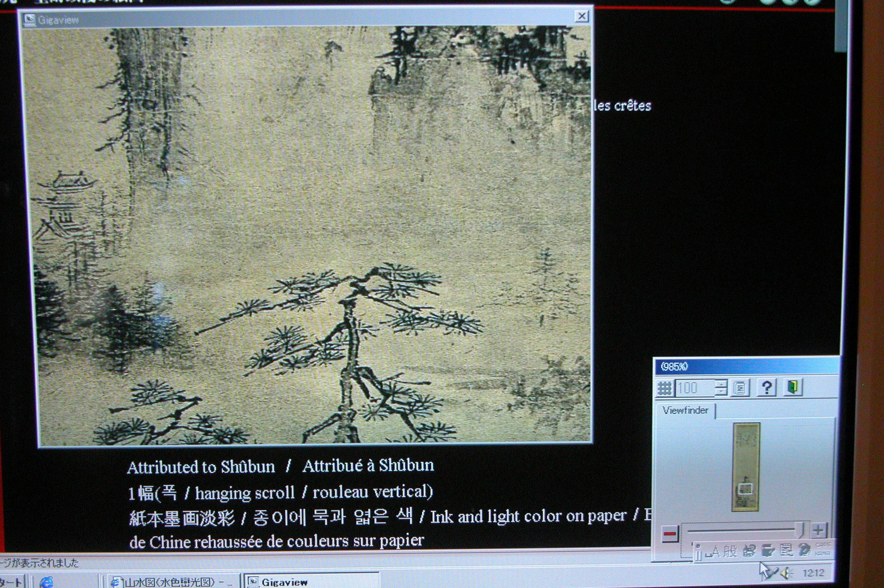This screenshot has width=884, height=588.
Task: Click the KANA indicator in the language bar
Action: click(x=822, y=553)
